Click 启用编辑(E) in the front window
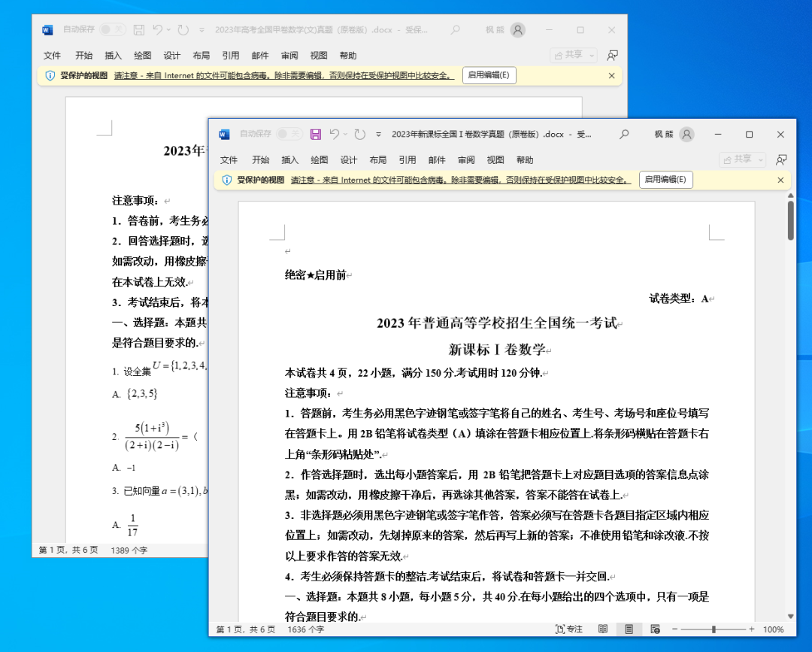This screenshot has width=812, height=652. 666,180
